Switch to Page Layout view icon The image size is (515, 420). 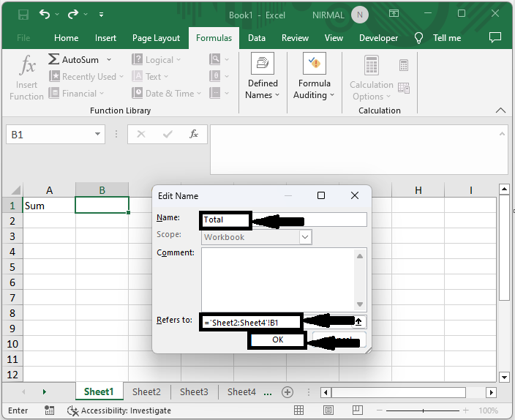point(328,410)
